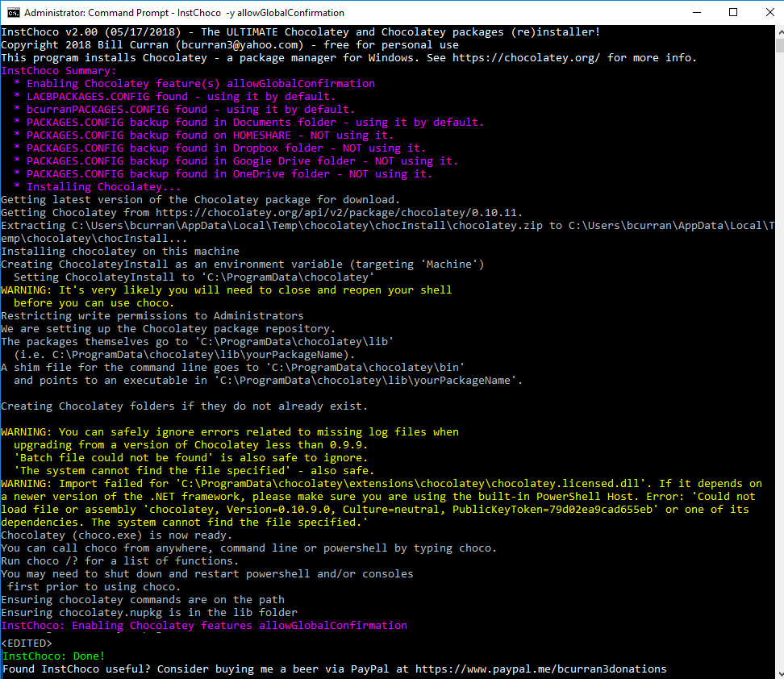Click the bcurran3@yahoo.com email text

(242, 45)
